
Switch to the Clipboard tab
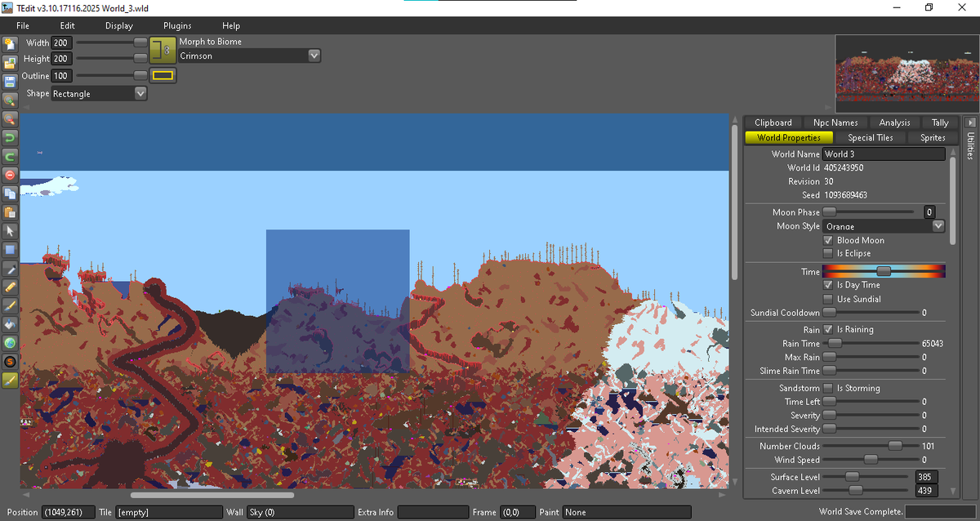click(x=773, y=122)
